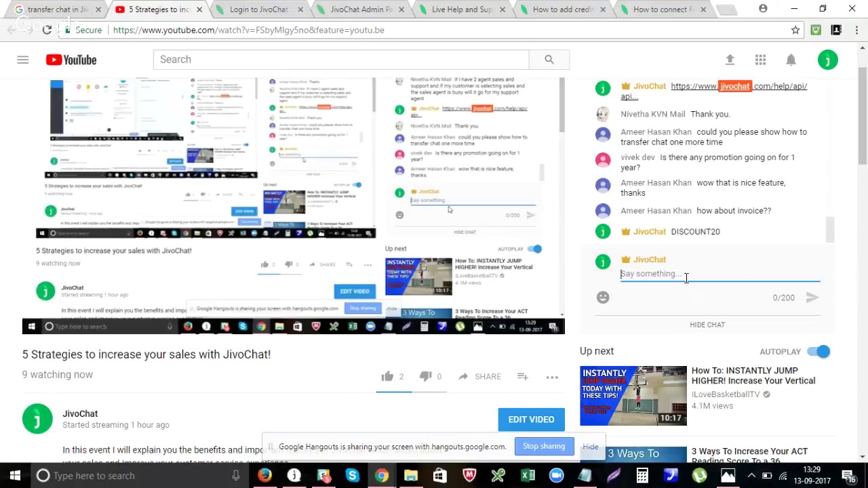Like the video with thumbs up
868x488 pixels.
387,376
